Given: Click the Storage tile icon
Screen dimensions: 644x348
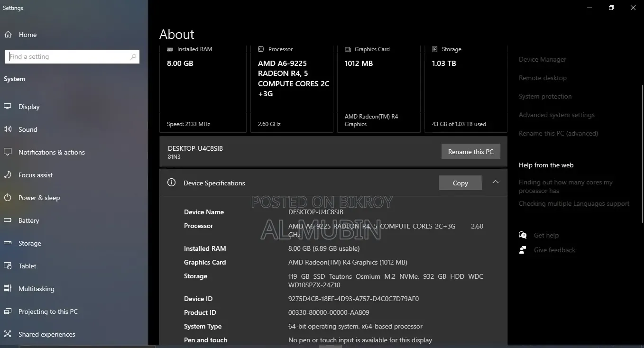Looking at the screenshot, I should point(435,49).
